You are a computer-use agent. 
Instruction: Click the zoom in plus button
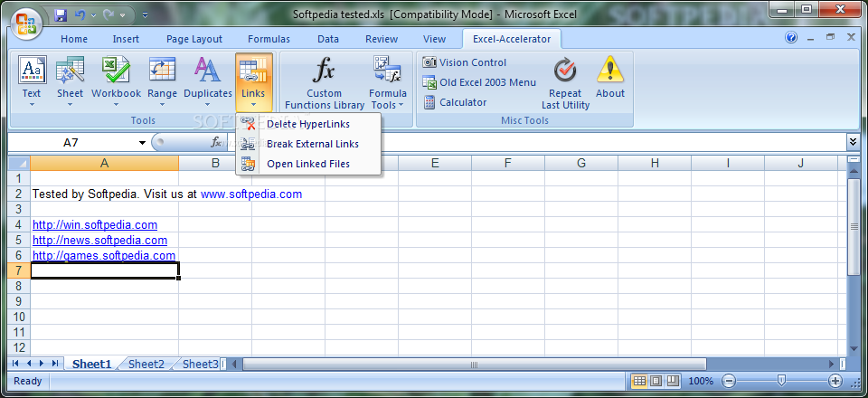[835, 381]
